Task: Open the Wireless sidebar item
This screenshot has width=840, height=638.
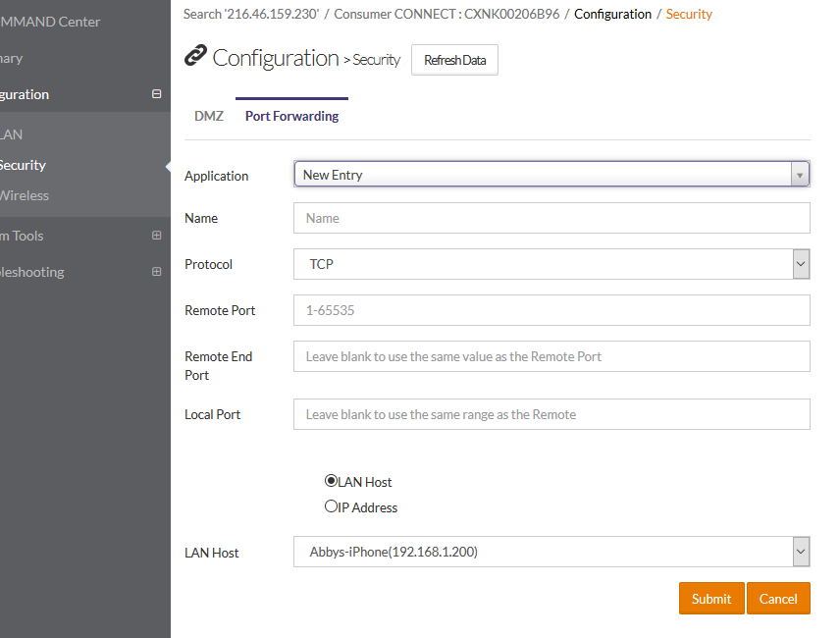Action: pos(24,195)
